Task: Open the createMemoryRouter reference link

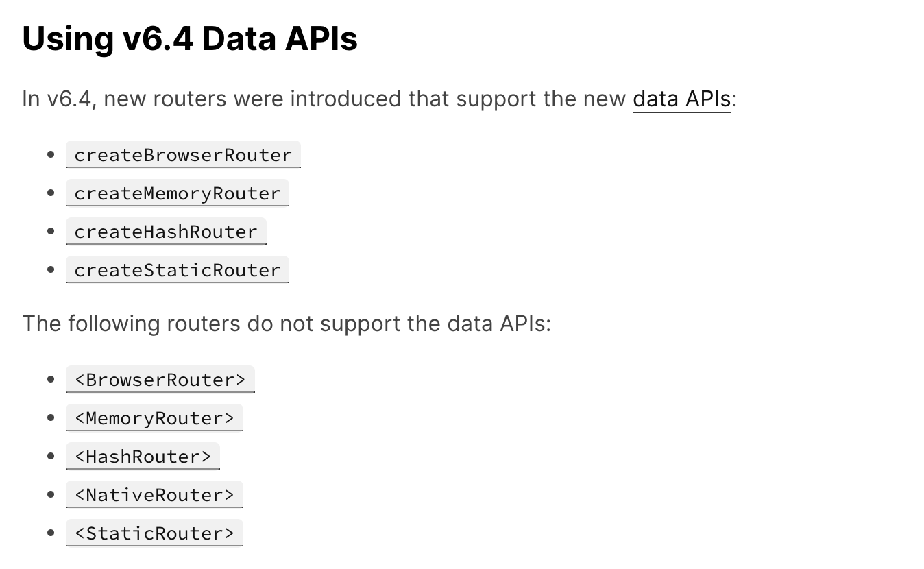Action: [178, 193]
